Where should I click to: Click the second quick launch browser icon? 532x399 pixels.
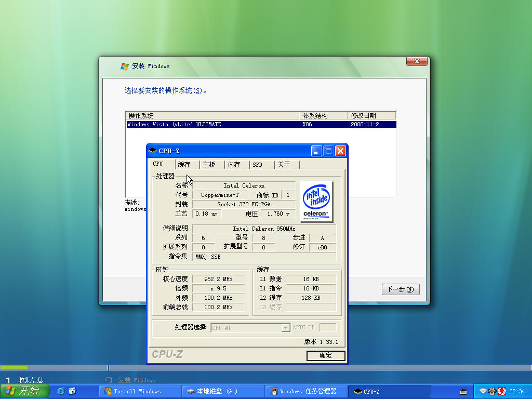click(x=73, y=391)
